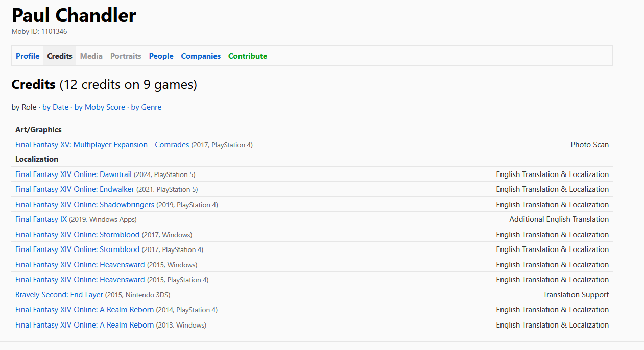Open Heavensward link for 2015 Windows

80,265
